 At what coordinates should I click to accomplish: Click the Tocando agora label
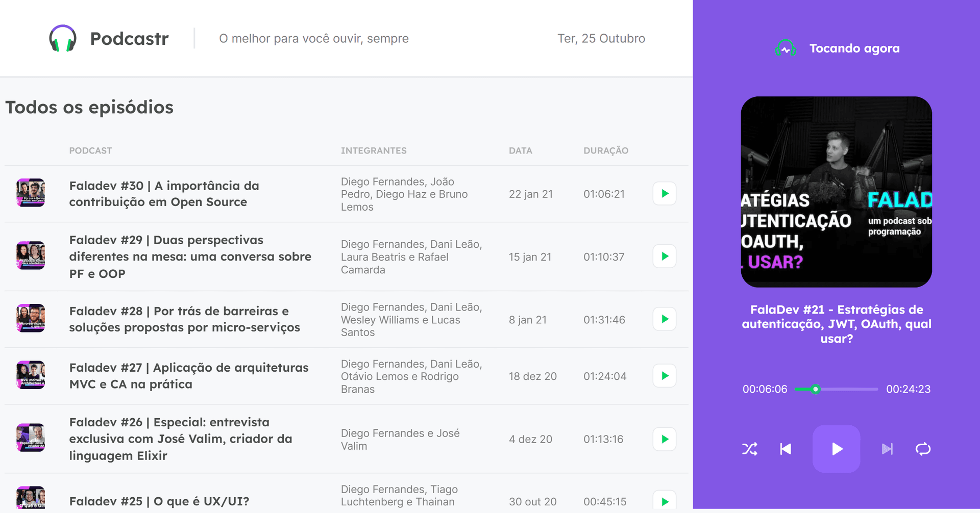click(x=854, y=48)
